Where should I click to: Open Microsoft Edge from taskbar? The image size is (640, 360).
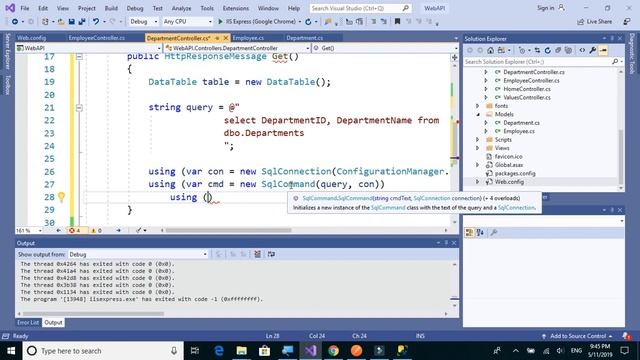(x=219, y=351)
